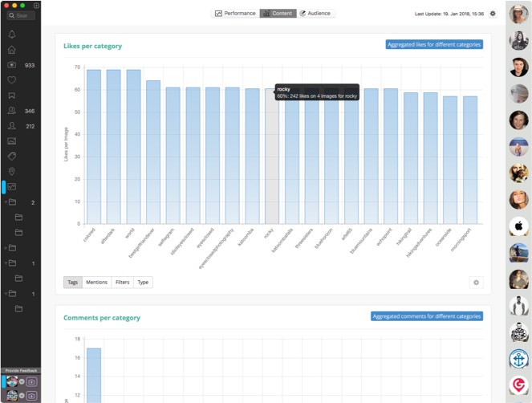This screenshot has width=532, height=403.
Task: Click the 212 count in sidebar
Action: [x=30, y=126]
